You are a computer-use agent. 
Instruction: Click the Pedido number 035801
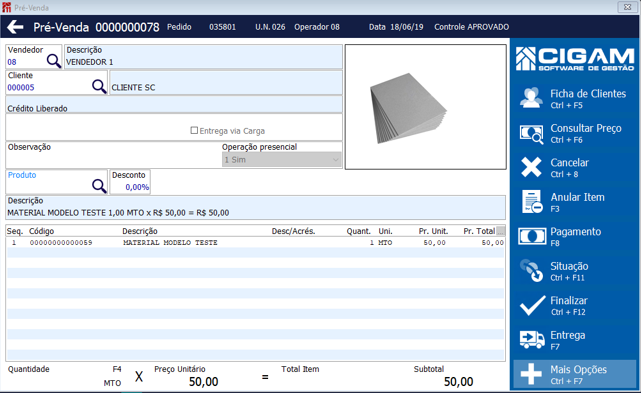(x=222, y=27)
